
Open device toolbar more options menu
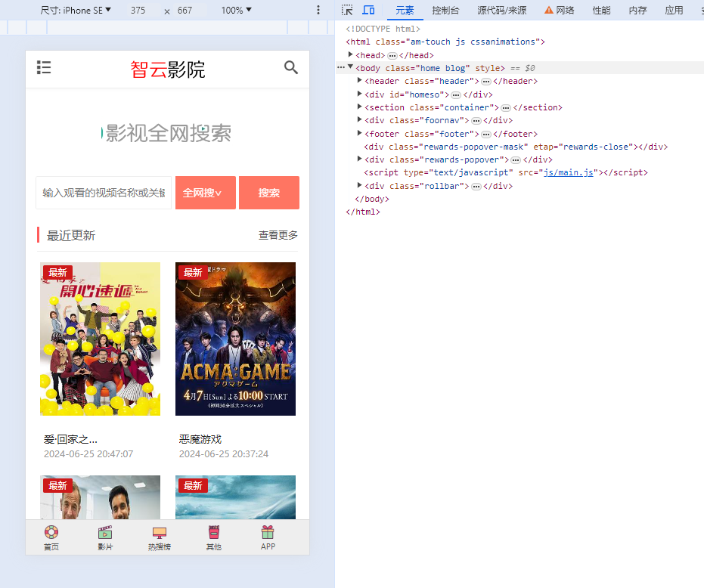318,10
